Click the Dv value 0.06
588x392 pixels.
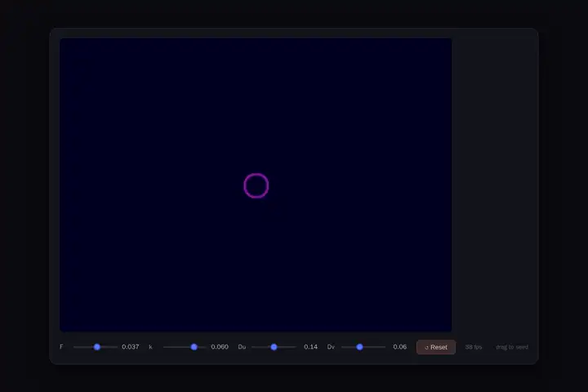[x=399, y=347]
